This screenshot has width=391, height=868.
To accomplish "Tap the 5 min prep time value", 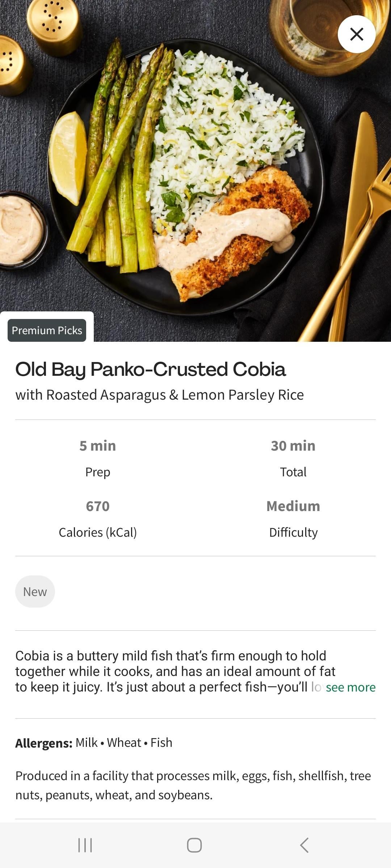I will (x=98, y=446).
